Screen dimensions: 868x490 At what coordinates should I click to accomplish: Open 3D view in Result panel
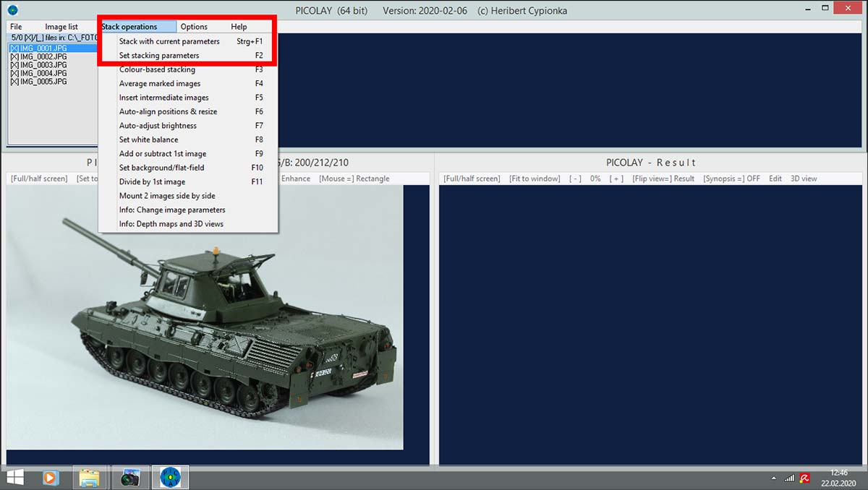click(803, 179)
